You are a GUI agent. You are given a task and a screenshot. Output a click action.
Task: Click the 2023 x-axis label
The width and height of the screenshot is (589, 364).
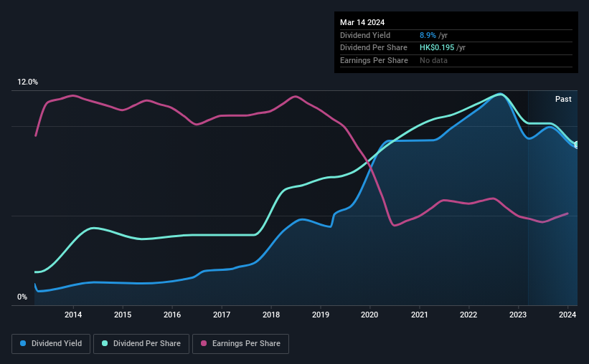[x=518, y=315]
